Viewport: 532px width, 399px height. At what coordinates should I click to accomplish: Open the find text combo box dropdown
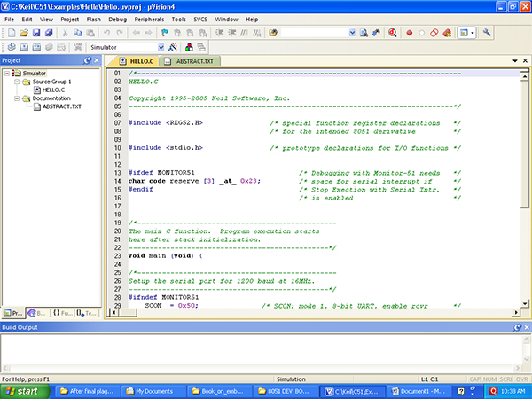point(352,33)
